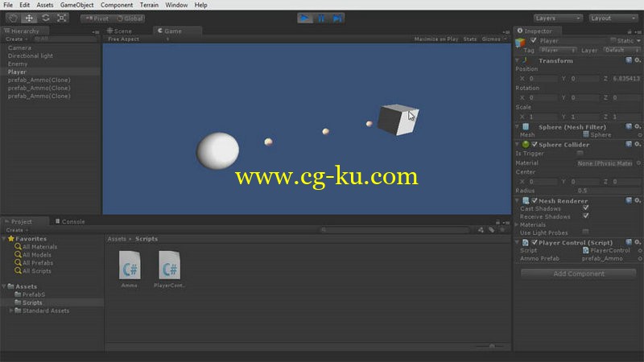Screen dimensions: 644x362
Task: Open the Window menu
Action: pos(176,5)
